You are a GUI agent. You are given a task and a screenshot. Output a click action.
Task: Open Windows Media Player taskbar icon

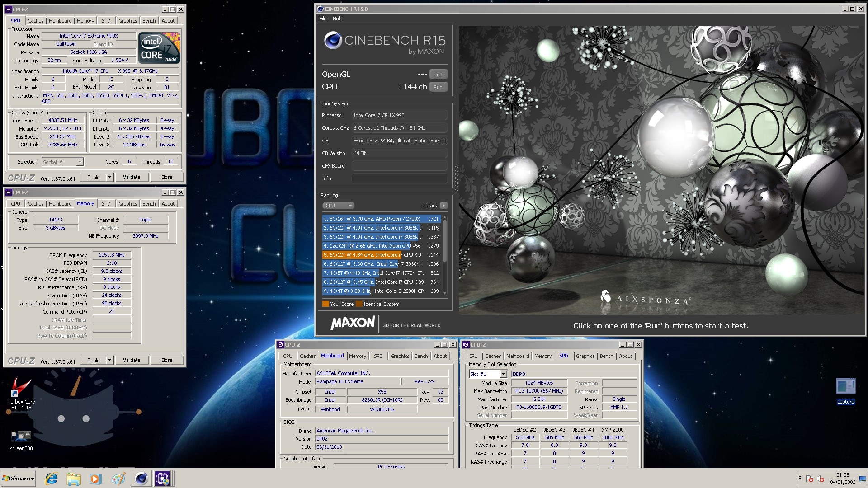click(x=95, y=479)
